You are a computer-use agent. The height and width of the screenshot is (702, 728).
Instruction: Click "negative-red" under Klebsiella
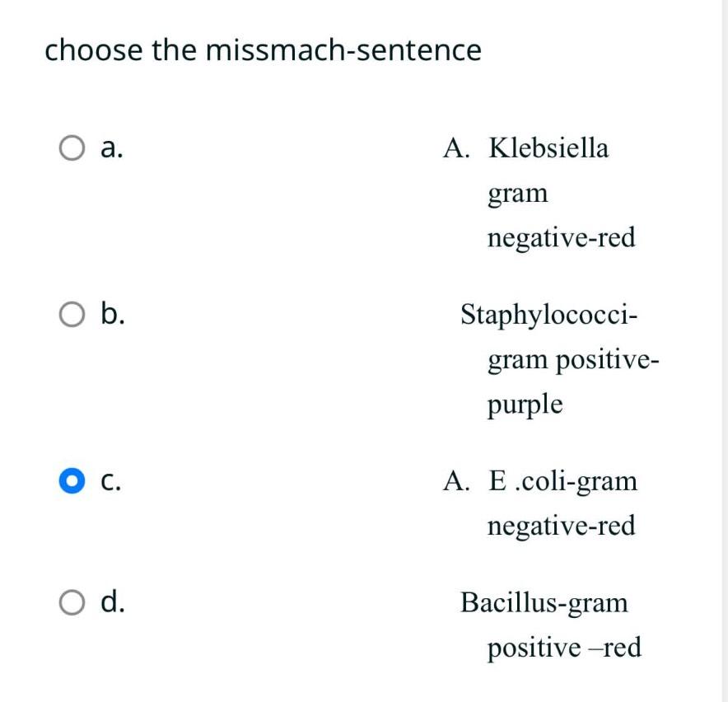(x=562, y=238)
